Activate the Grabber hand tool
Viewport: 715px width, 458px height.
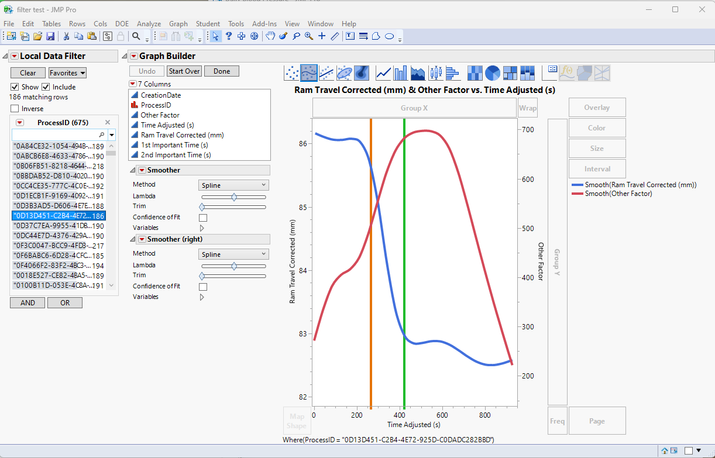coord(270,36)
